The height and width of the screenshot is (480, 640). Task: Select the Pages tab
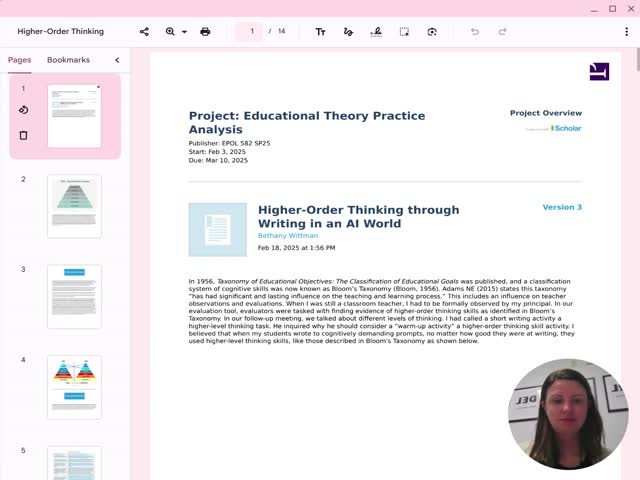coord(19,60)
